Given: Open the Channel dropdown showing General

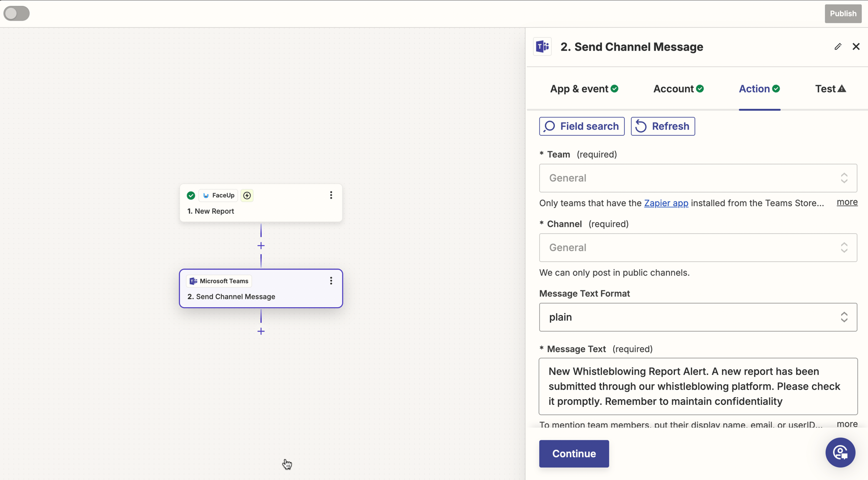Looking at the screenshot, I should [697, 248].
